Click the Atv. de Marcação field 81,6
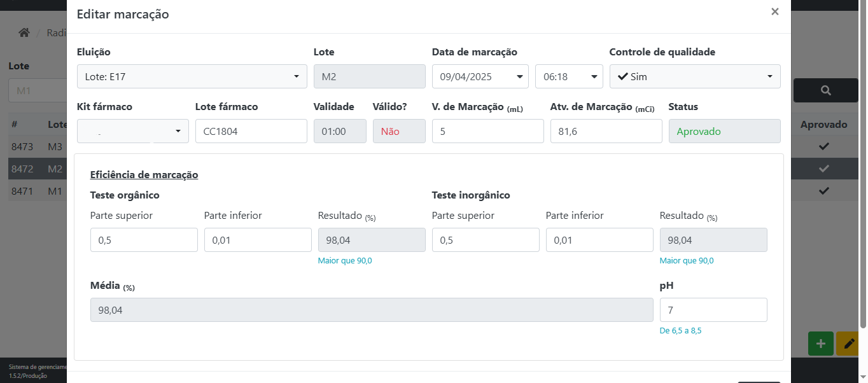The height and width of the screenshot is (383, 868). [x=606, y=131]
